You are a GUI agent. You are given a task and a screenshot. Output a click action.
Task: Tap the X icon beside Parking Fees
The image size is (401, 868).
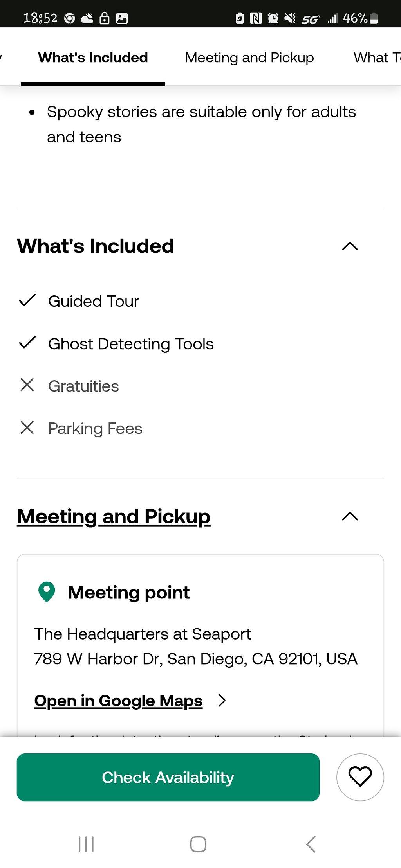[27, 428]
